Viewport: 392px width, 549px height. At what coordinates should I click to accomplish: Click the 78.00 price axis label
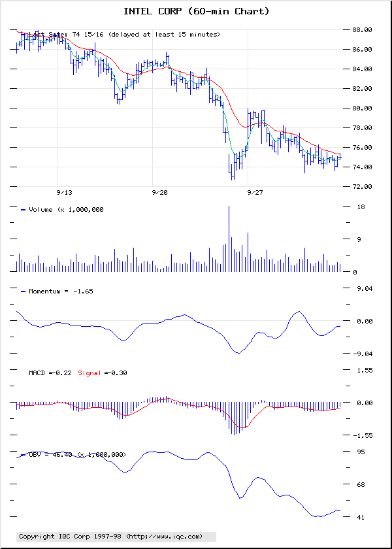(362, 128)
